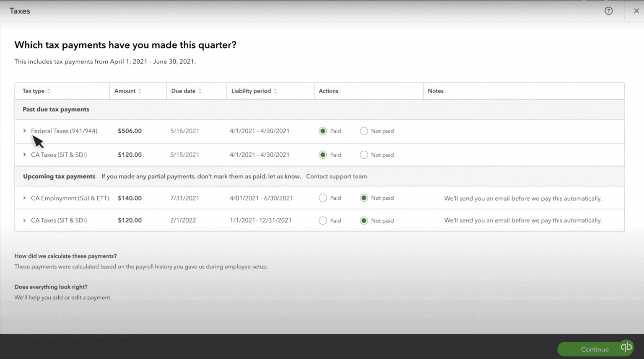
Task: Expand the CA Employment (SUI & ETT) row
Action: pyautogui.click(x=24, y=198)
